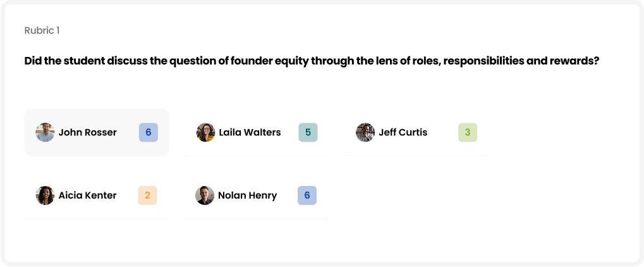This screenshot has width=644, height=267.
Task: Select the John Rosser name label
Action: click(x=87, y=132)
